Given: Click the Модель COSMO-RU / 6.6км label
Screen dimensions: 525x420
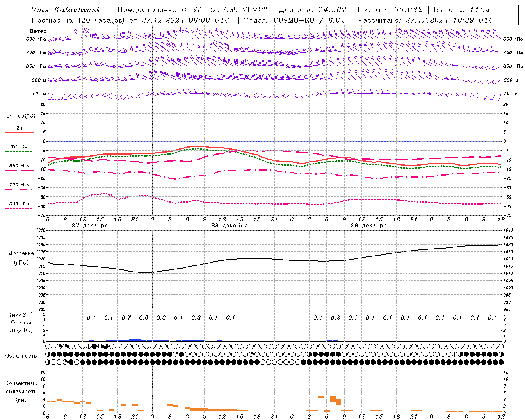Looking at the screenshot, I should tap(296, 20).
